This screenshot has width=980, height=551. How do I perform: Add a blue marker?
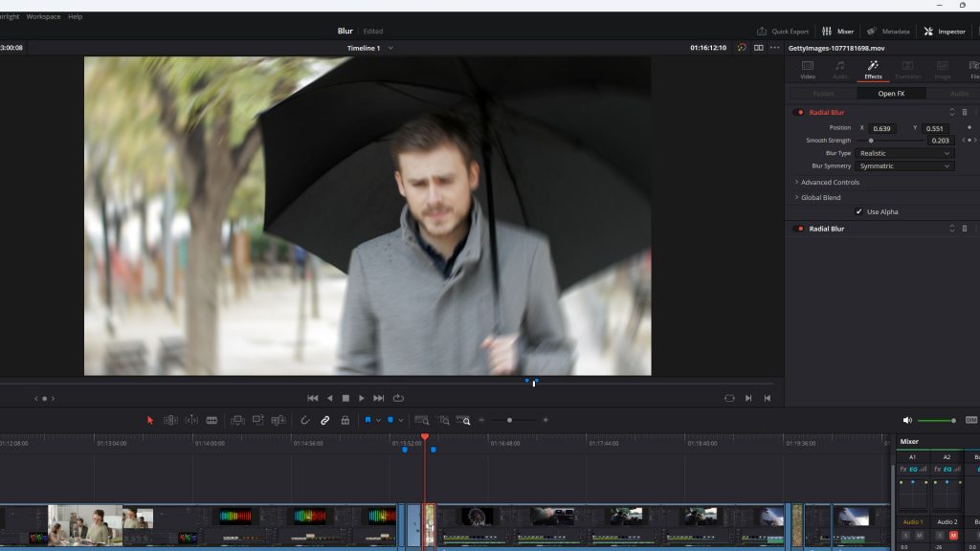click(x=390, y=421)
